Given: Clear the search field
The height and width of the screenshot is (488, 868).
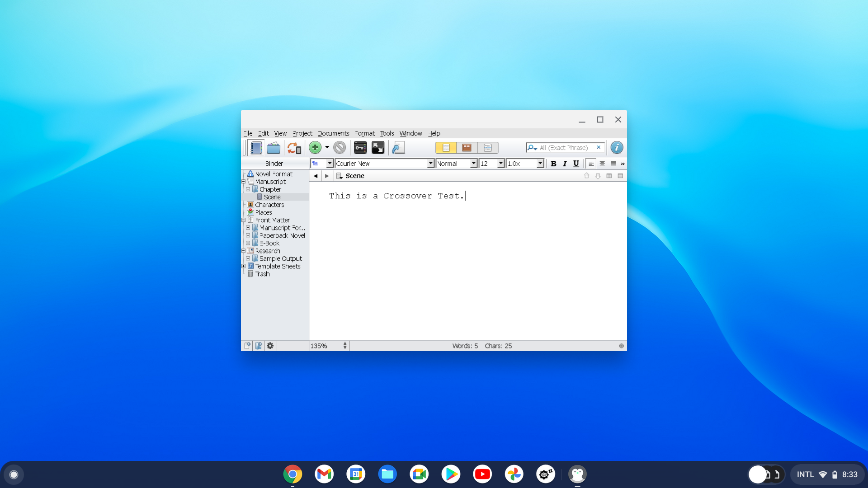Looking at the screenshot, I should pyautogui.click(x=599, y=147).
